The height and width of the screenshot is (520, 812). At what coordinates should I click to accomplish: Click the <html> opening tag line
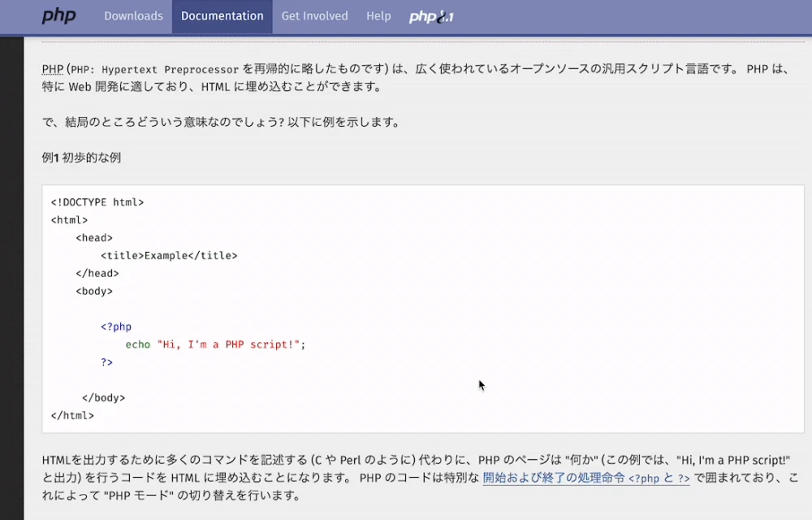[69, 219]
